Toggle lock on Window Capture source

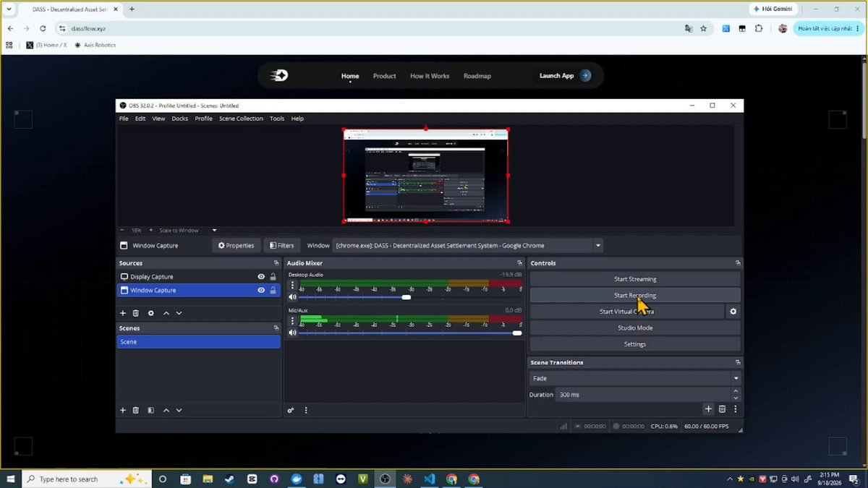point(273,290)
